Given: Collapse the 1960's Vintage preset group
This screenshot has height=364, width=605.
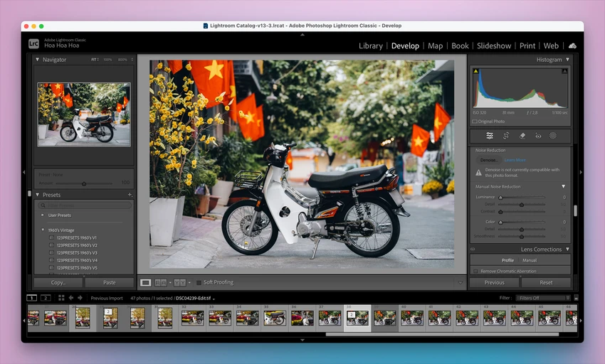Looking at the screenshot, I should [x=43, y=230].
